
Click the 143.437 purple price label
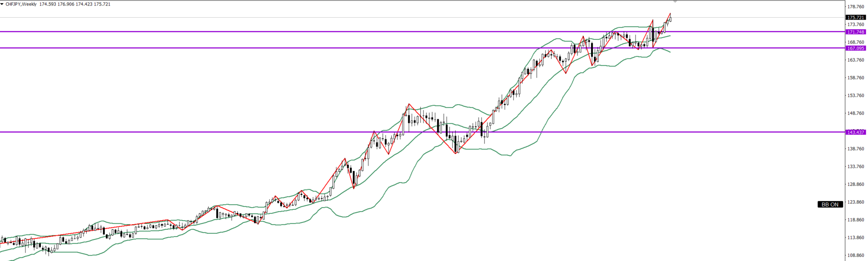click(855, 132)
